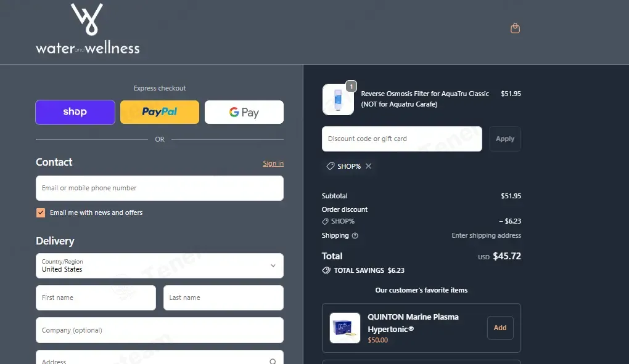Click the Water and Wellness logo
Screen dimensions: 629x364
(88, 29)
